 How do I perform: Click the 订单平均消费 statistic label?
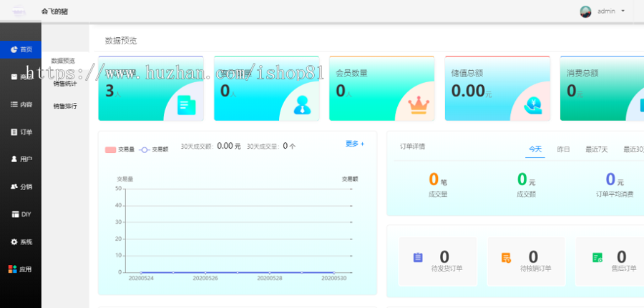(615, 194)
